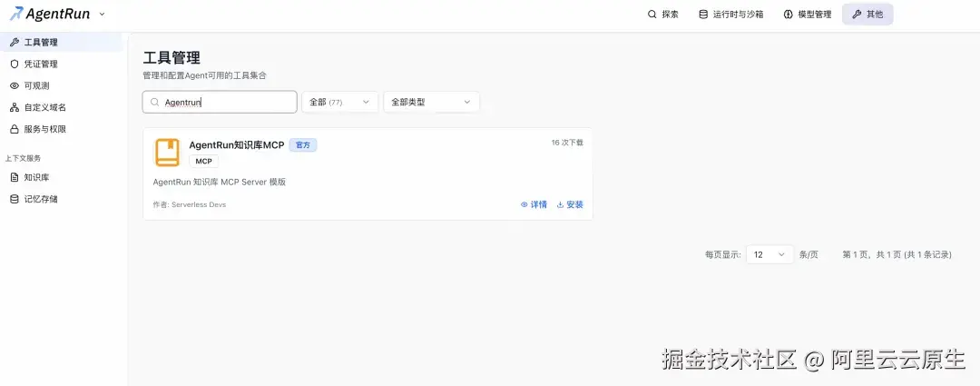Click the AgentRun知识库MCP card title
The height and width of the screenshot is (386, 980).
pos(237,145)
